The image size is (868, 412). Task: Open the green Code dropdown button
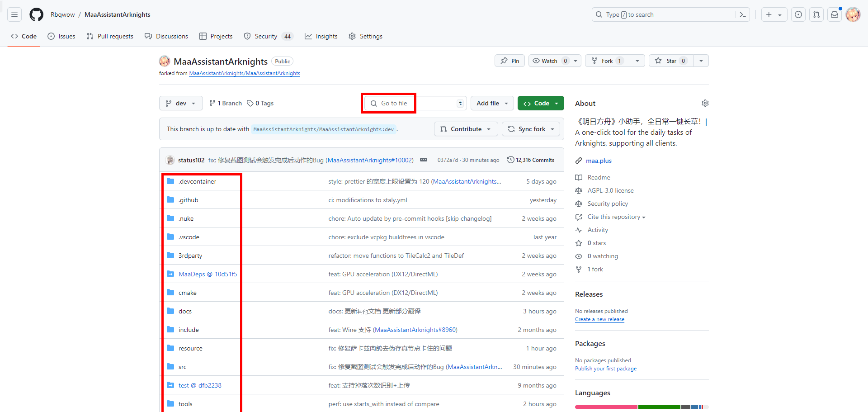(541, 103)
